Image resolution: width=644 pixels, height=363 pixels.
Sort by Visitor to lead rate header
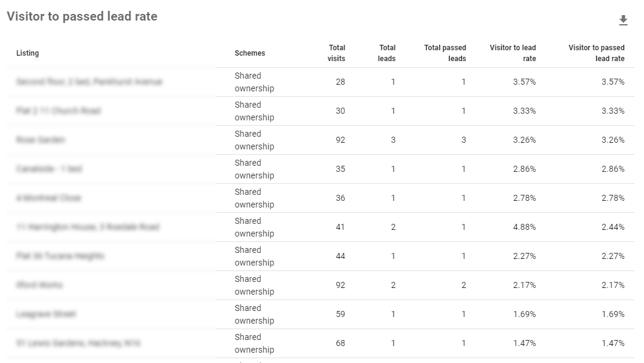point(513,53)
